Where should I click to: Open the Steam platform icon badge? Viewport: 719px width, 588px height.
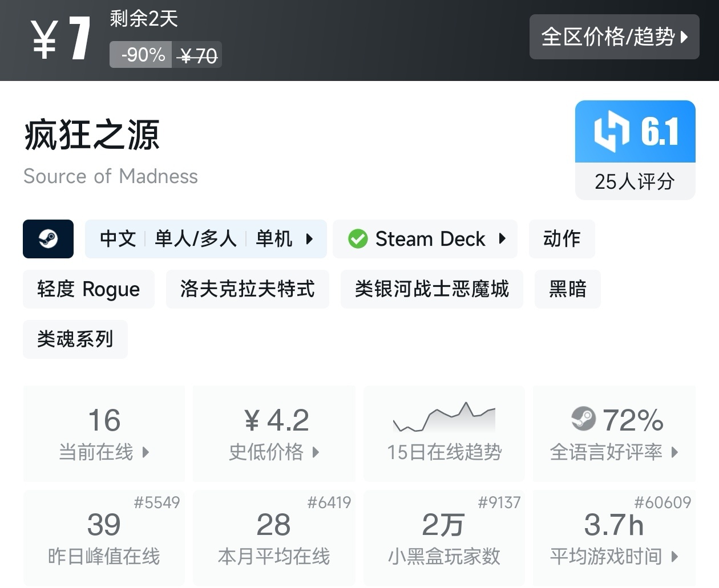coord(48,238)
